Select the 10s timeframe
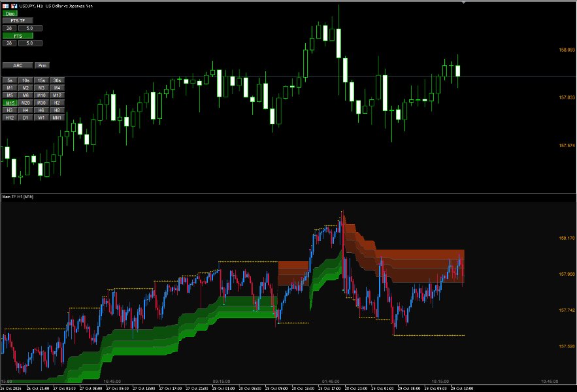 (25, 80)
